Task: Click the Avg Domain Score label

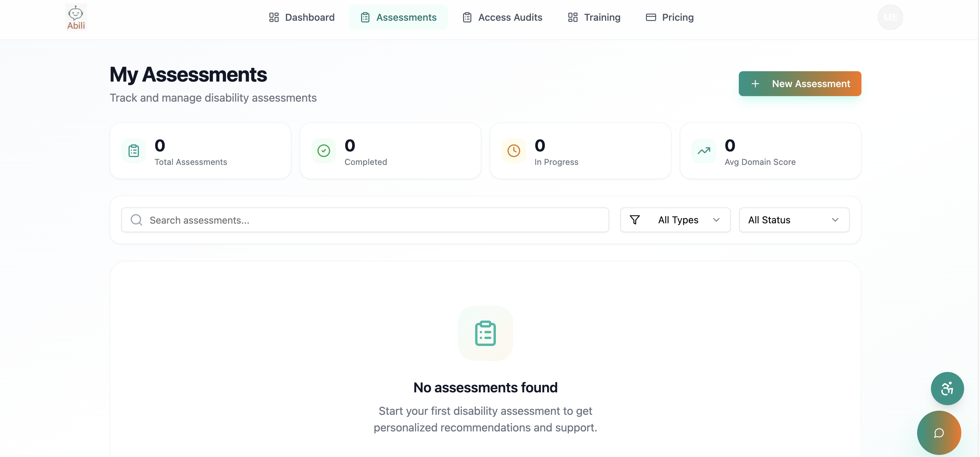Action: pos(760,162)
